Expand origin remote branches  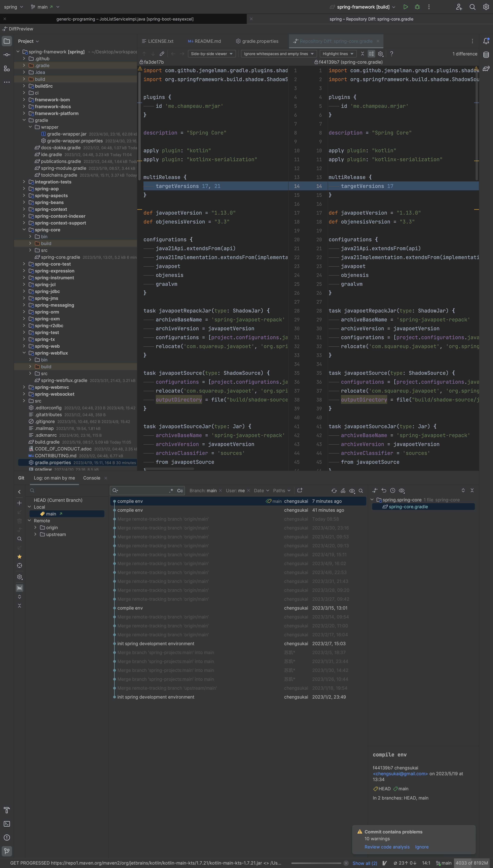pyautogui.click(x=35, y=528)
